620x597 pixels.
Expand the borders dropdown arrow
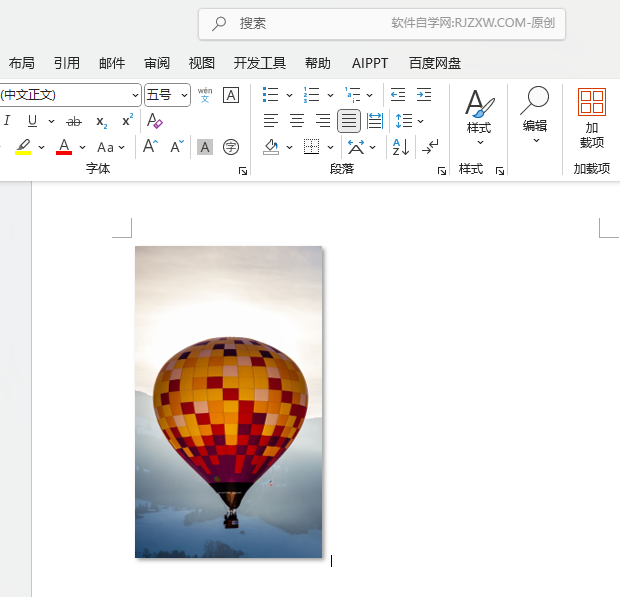tap(330, 147)
